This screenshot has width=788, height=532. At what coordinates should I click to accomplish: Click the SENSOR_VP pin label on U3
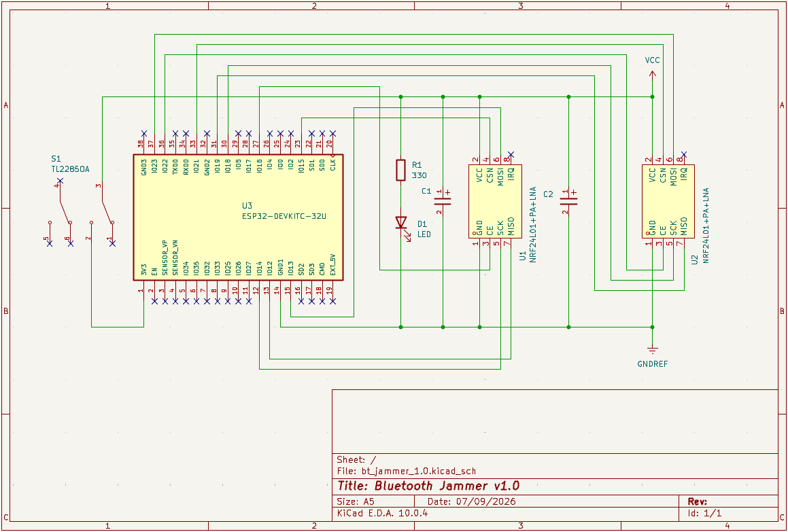pyautogui.click(x=165, y=258)
